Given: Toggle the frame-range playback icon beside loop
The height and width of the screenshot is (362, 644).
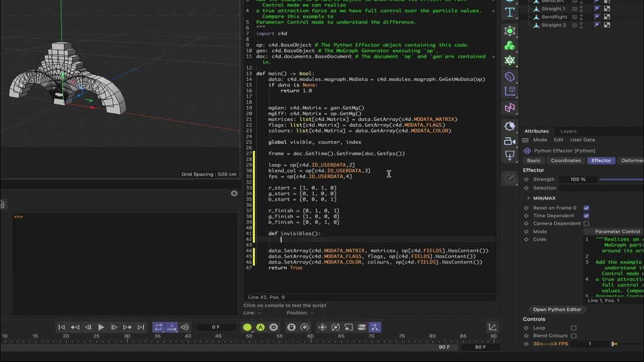Looking at the screenshot, I should 171,327.
